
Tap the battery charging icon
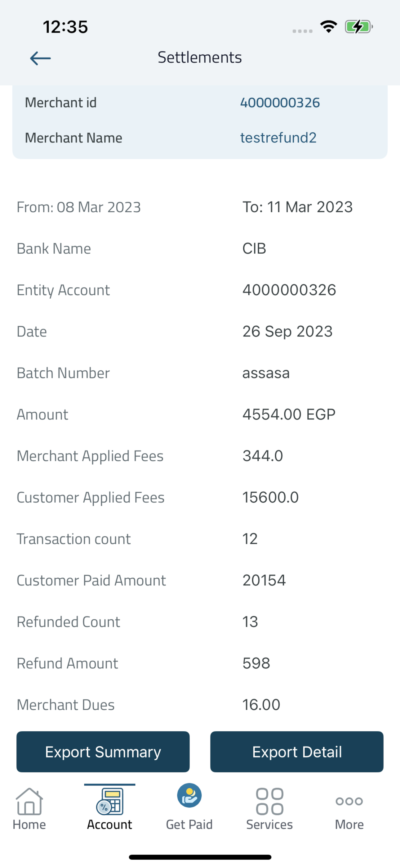pyautogui.click(x=358, y=27)
